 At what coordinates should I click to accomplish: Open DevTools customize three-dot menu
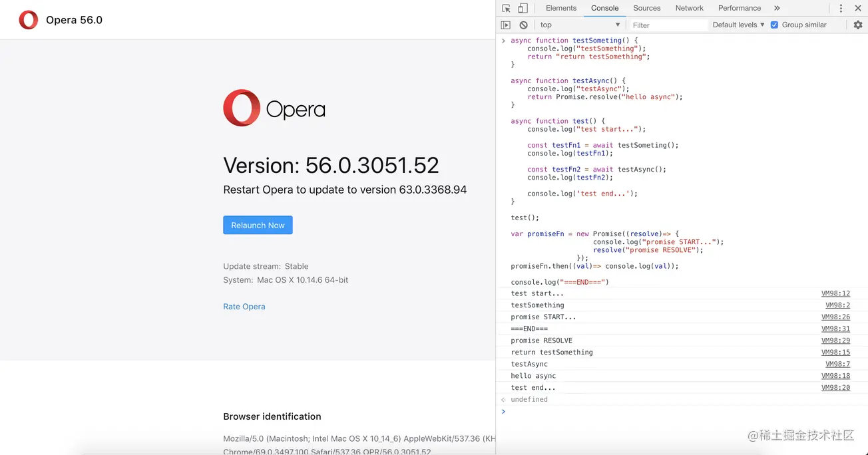click(x=841, y=8)
